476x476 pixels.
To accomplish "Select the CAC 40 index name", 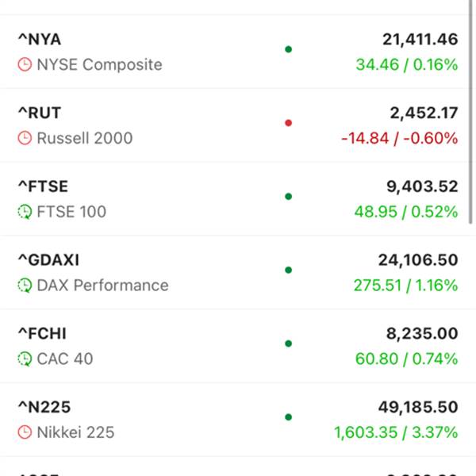I will click(x=64, y=359).
